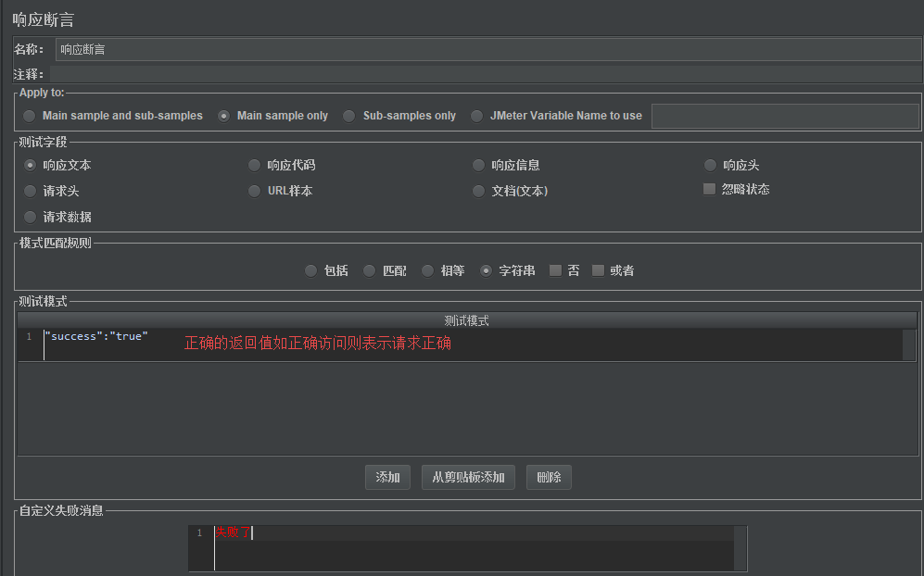Click the 删除 button
The image size is (924, 576).
coord(549,477)
